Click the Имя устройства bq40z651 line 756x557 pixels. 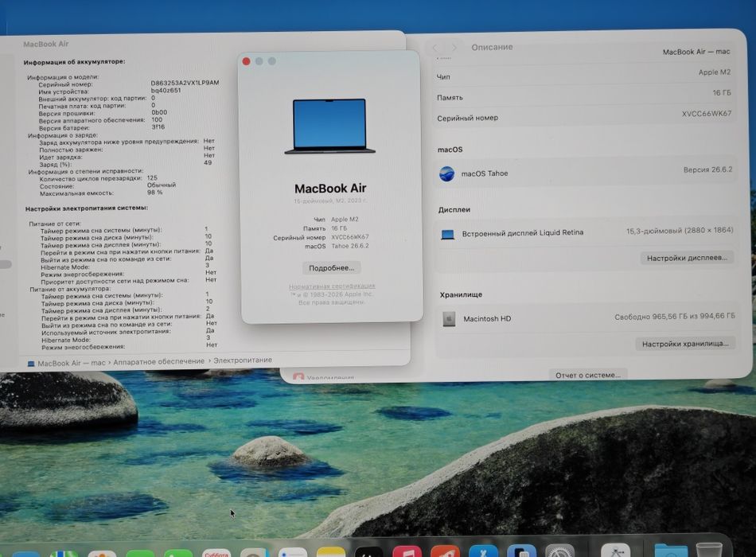point(110,91)
